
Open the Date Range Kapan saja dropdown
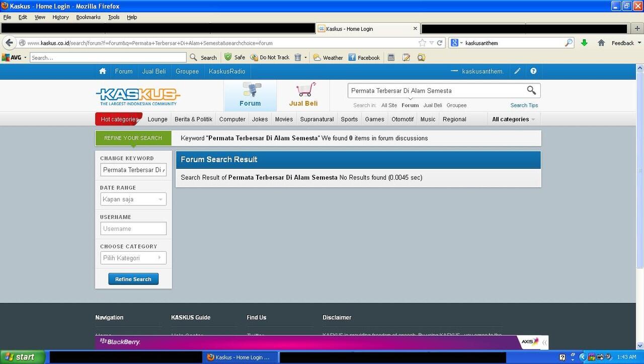click(x=133, y=199)
